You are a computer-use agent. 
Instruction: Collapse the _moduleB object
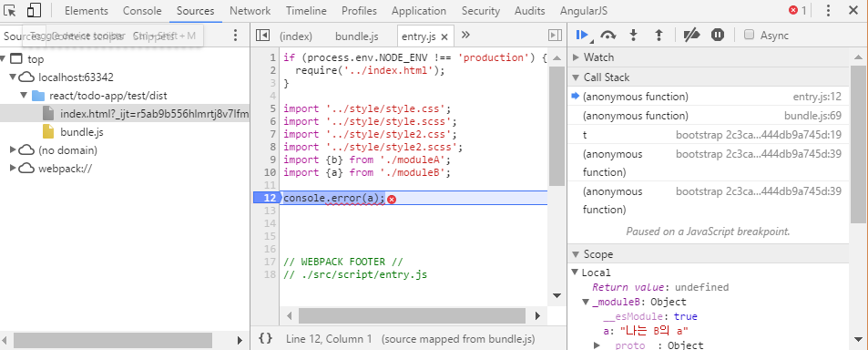(586, 302)
